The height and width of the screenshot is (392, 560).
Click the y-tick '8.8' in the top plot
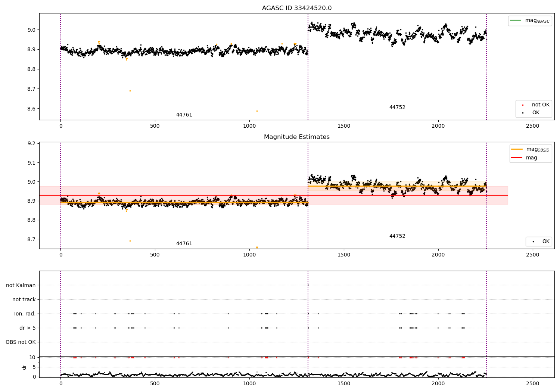(32, 69)
